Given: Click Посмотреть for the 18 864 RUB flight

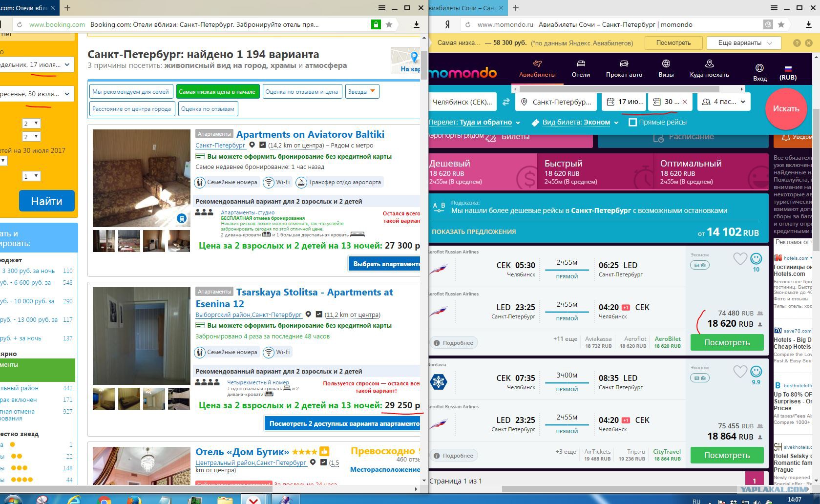Looking at the screenshot, I should [727, 455].
